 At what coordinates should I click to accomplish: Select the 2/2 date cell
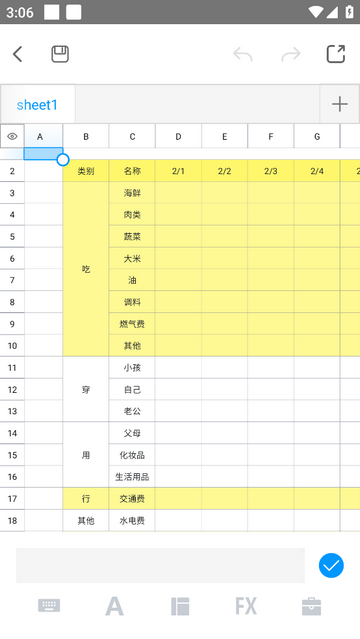[224, 171]
